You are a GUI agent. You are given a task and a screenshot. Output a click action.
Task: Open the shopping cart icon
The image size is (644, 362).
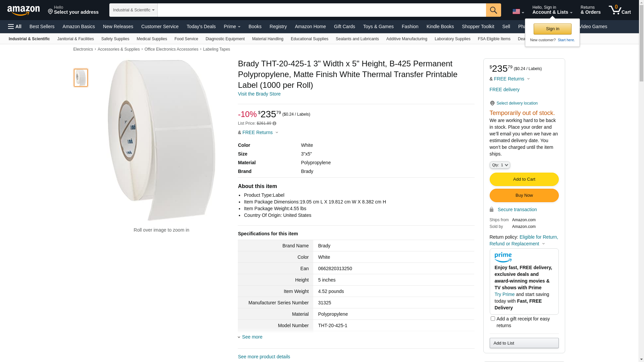tap(620, 10)
